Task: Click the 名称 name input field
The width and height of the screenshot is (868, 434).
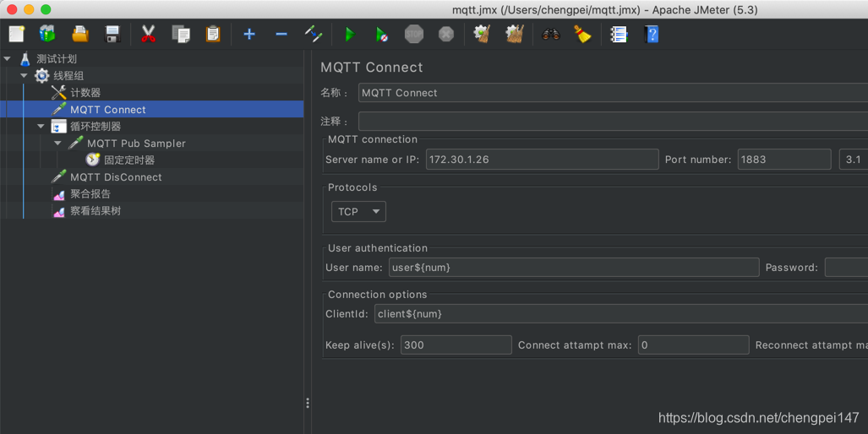Action: coord(613,93)
